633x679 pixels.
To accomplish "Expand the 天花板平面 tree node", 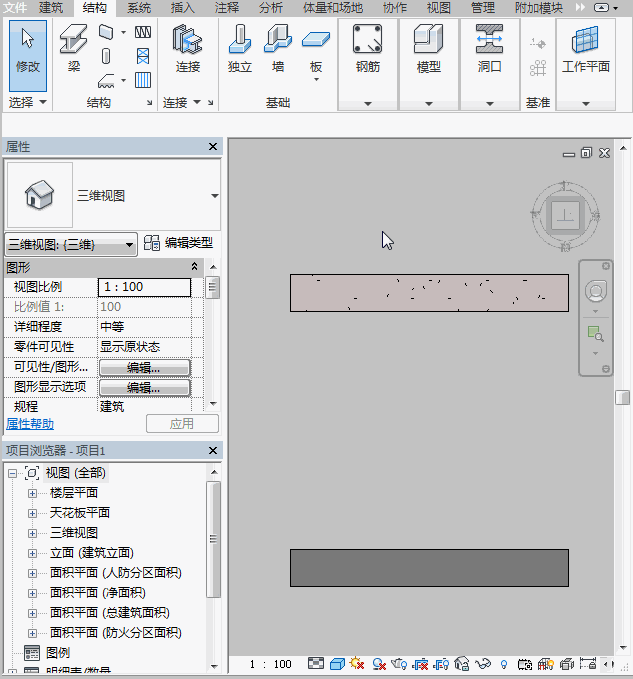I will tap(32, 513).
